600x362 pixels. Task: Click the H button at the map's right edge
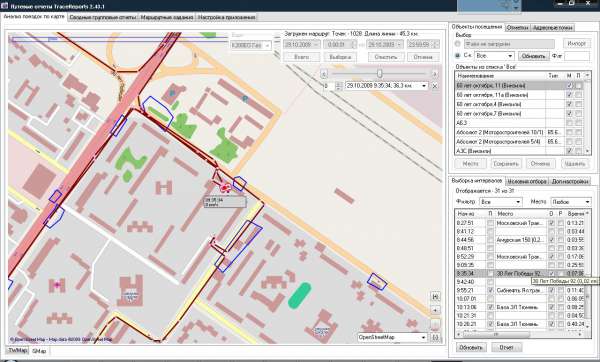coord(435,297)
